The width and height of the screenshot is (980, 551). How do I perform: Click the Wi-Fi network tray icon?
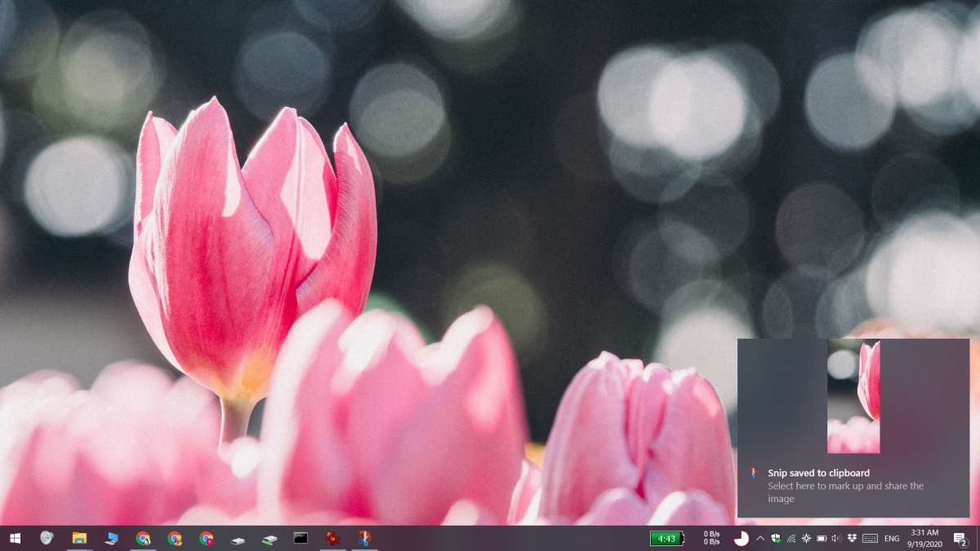point(791,538)
